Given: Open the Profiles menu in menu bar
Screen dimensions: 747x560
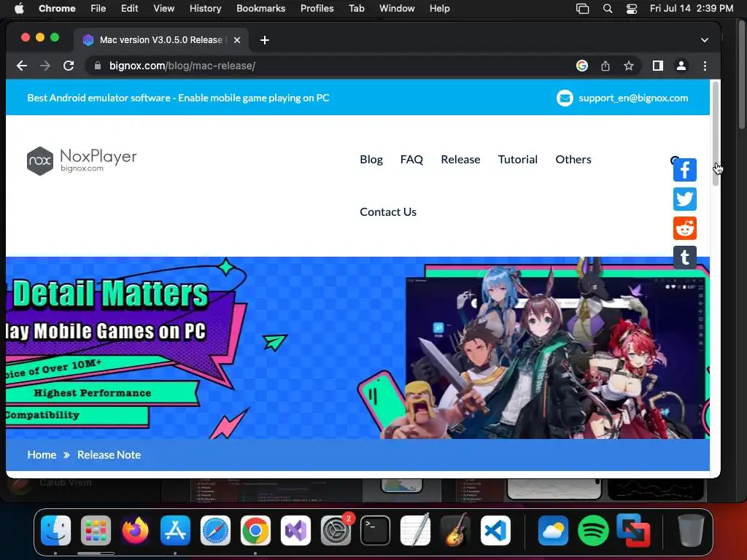Looking at the screenshot, I should click(317, 9).
